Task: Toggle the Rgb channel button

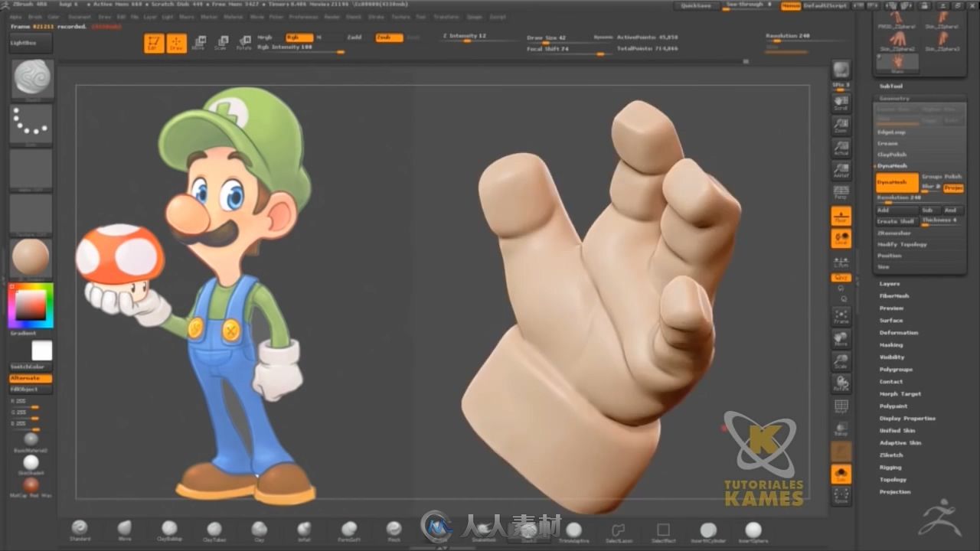Action: tap(298, 37)
